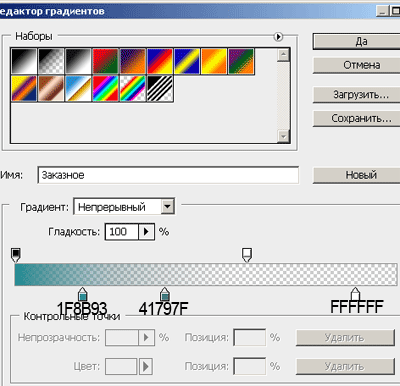Click the Цвет color swatch box
The height and width of the screenshot is (386, 400).
point(121,366)
